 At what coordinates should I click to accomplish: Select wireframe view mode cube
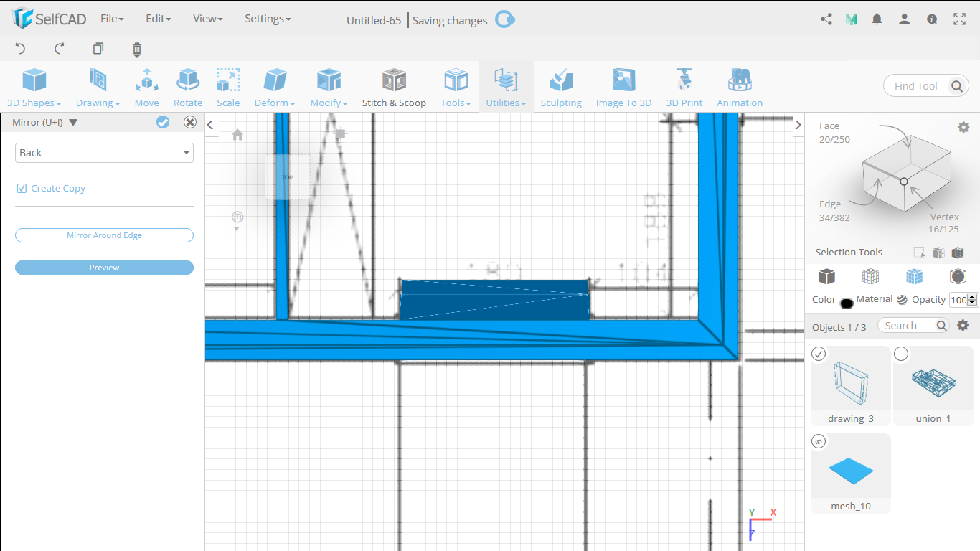point(870,276)
